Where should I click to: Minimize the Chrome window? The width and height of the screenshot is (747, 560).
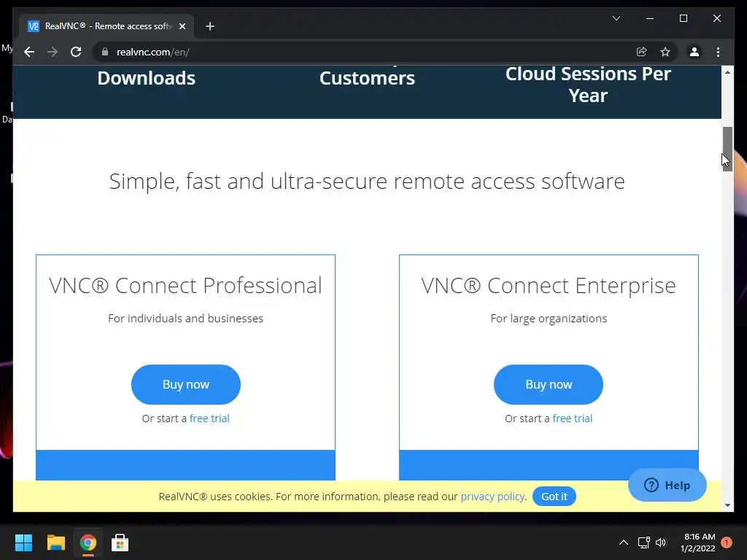click(x=650, y=18)
